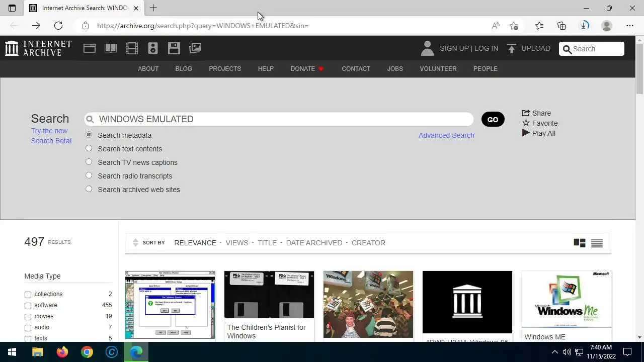Screen dimensions: 644x362
Task: Open File Explorer from taskbar
Action: [38, 352]
